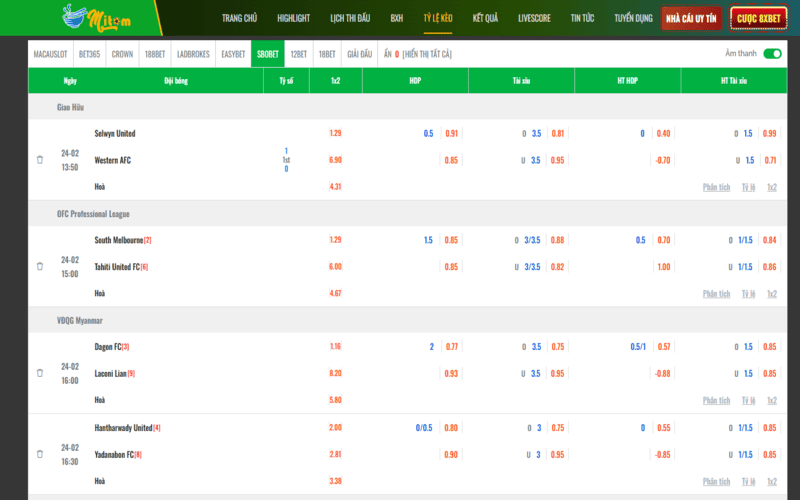Switch to the LADBROKES tab
Screen dimensions: 800x500
click(191, 54)
